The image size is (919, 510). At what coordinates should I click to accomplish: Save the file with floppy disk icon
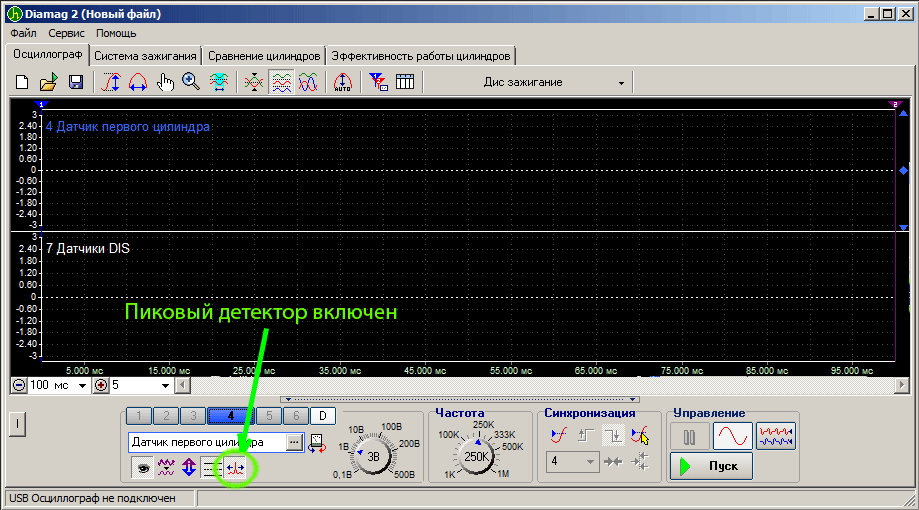coord(76,82)
